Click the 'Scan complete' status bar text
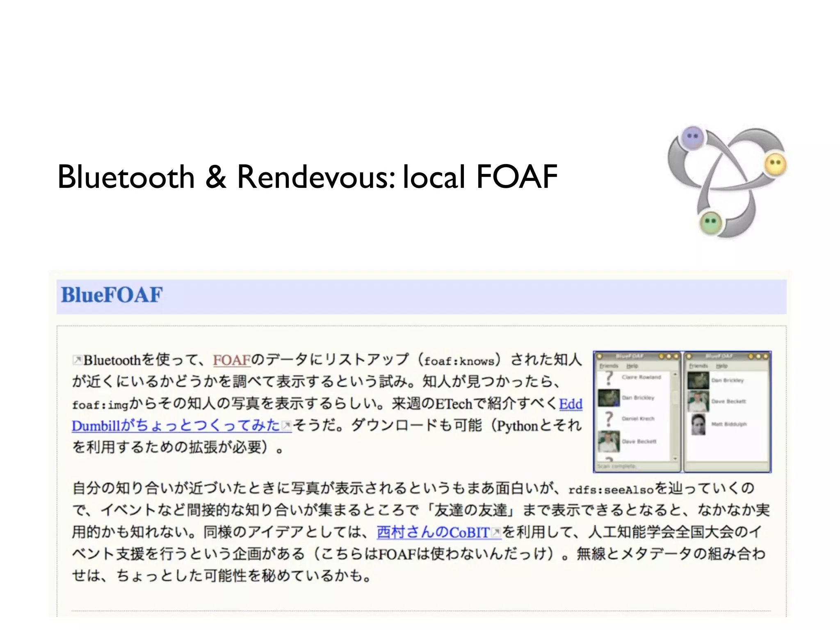The image size is (840, 630). [616, 466]
